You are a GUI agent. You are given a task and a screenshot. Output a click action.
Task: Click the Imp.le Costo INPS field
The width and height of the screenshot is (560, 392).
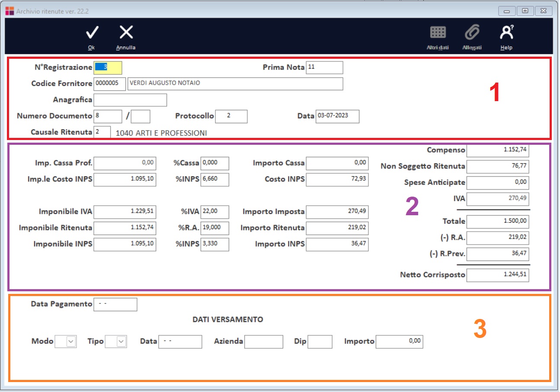125,179
